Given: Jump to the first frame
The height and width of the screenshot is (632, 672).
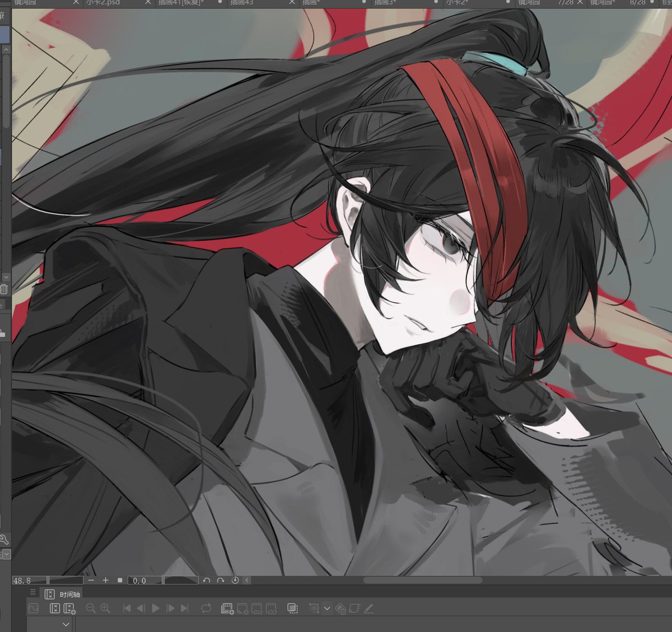Looking at the screenshot, I should (x=127, y=608).
